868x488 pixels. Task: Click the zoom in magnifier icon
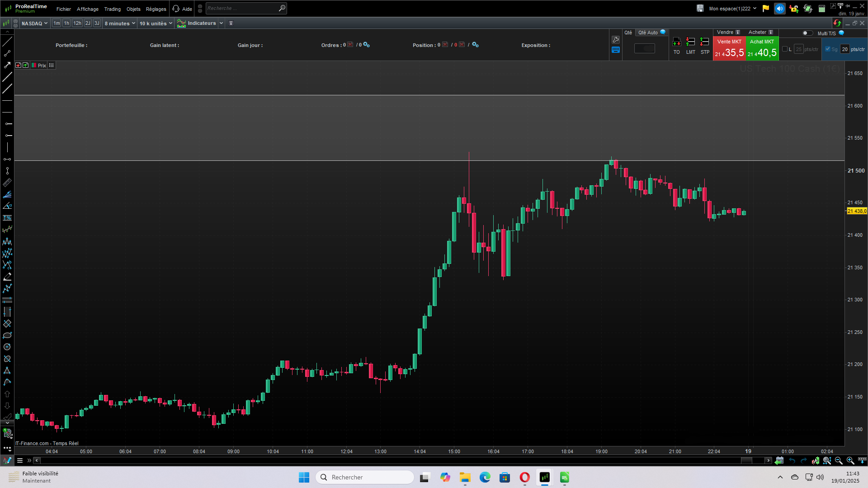point(850,460)
